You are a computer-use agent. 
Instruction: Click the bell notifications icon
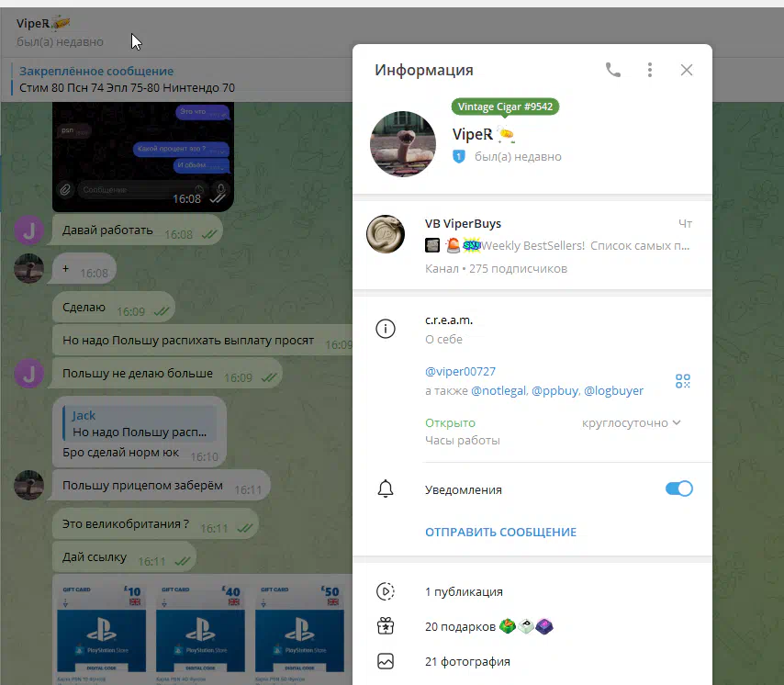point(386,489)
